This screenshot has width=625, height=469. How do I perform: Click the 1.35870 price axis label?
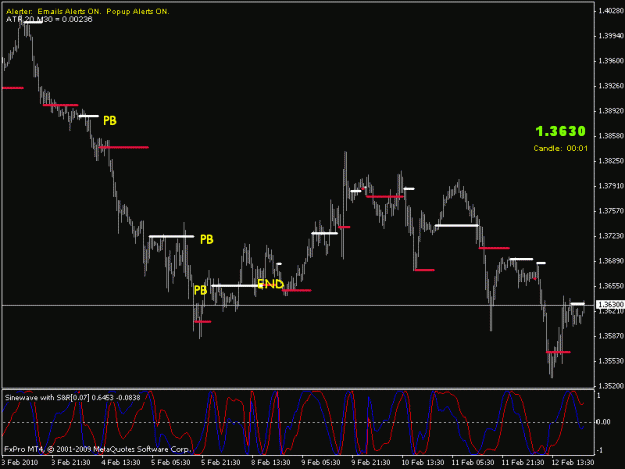coord(611,336)
